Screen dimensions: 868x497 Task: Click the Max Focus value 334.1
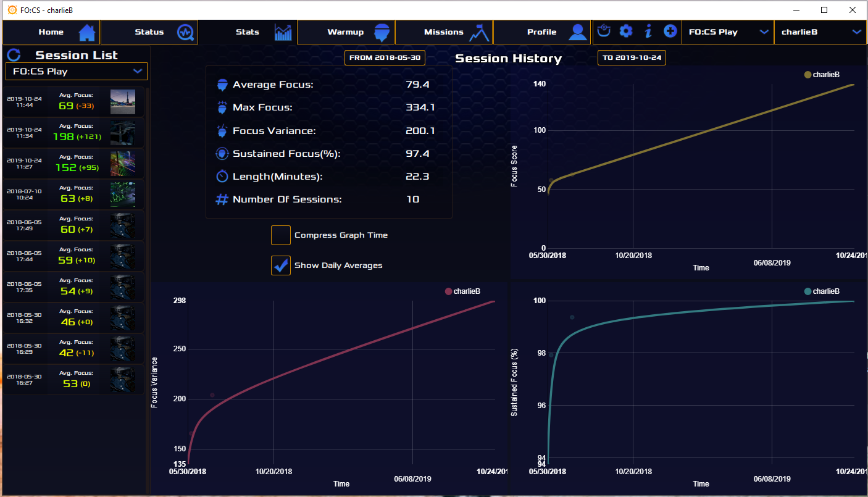coord(420,107)
